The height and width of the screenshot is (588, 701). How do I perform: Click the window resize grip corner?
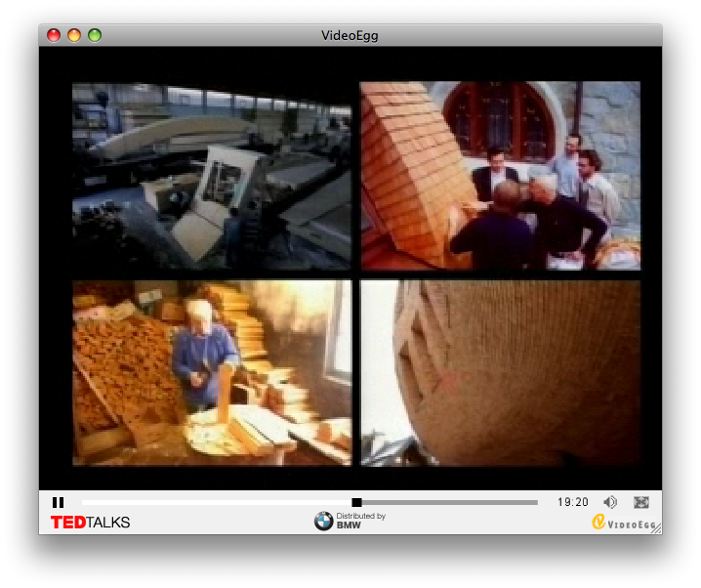(656, 528)
